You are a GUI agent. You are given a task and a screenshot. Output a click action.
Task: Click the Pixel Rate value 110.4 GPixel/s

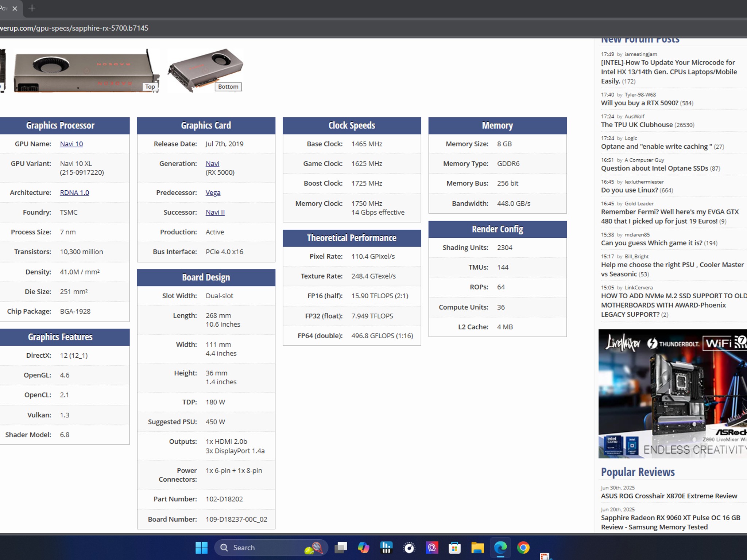point(373,256)
